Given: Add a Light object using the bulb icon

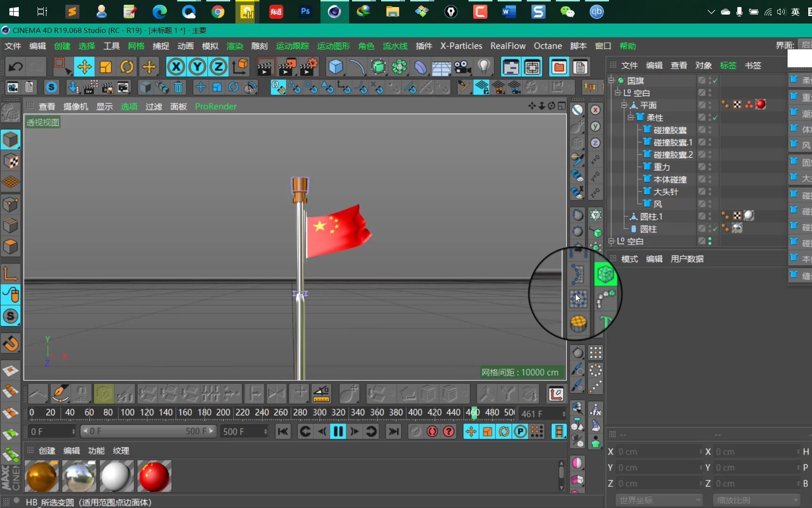Looking at the screenshot, I should coord(484,67).
